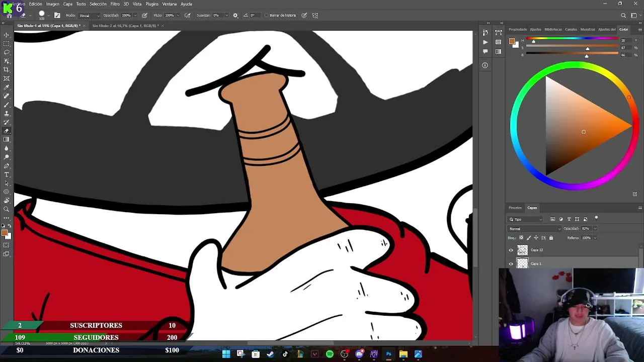This screenshot has height=362, width=644.
Task: Hide the Capa 12 layer
Action: point(511,250)
